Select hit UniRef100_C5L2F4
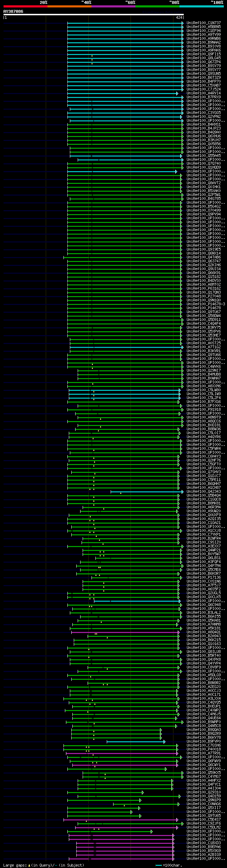227x868 pixels. click(204, 398)
